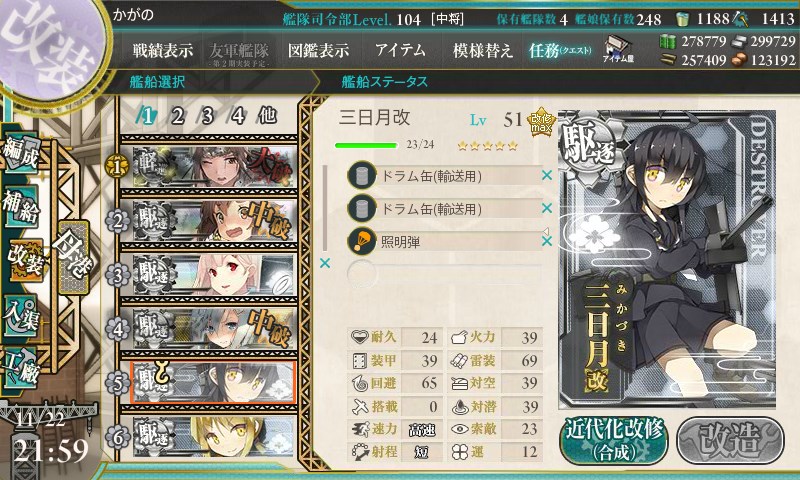Click the 照明弾 star shell equipment slot
800x480 pixels.
[x=443, y=241]
